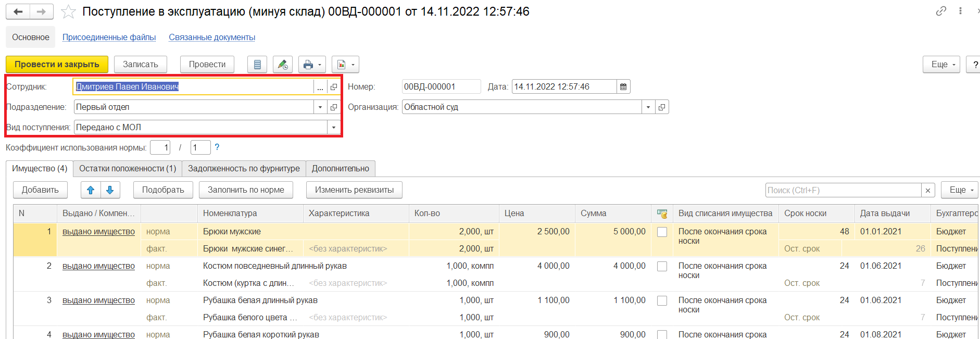Viewport: 980px width, 339px height.
Task: Click the Номенклатура column header
Action: click(250, 214)
